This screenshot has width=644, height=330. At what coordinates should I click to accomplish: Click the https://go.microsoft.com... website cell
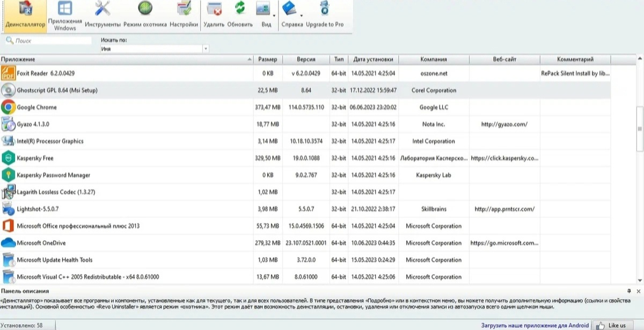click(504, 243)
